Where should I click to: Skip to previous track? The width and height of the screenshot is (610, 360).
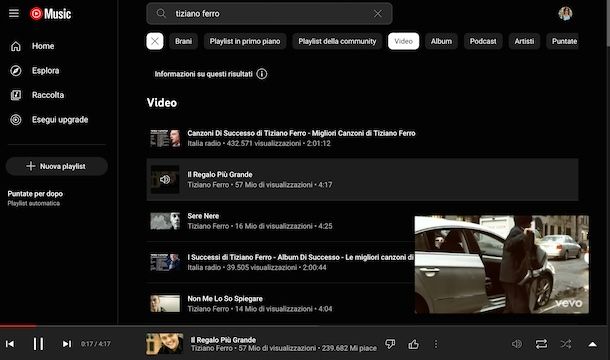pyautogui.click(x=10, y=344)
